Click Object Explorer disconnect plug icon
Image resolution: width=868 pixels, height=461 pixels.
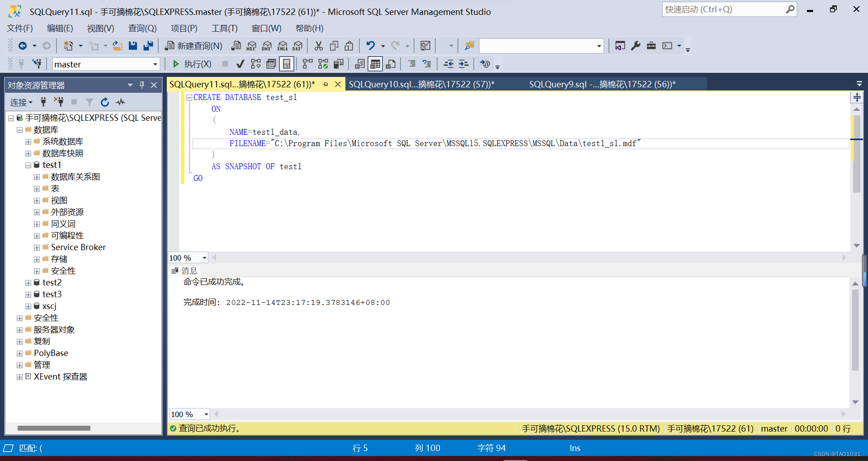(x=59, y=102)
